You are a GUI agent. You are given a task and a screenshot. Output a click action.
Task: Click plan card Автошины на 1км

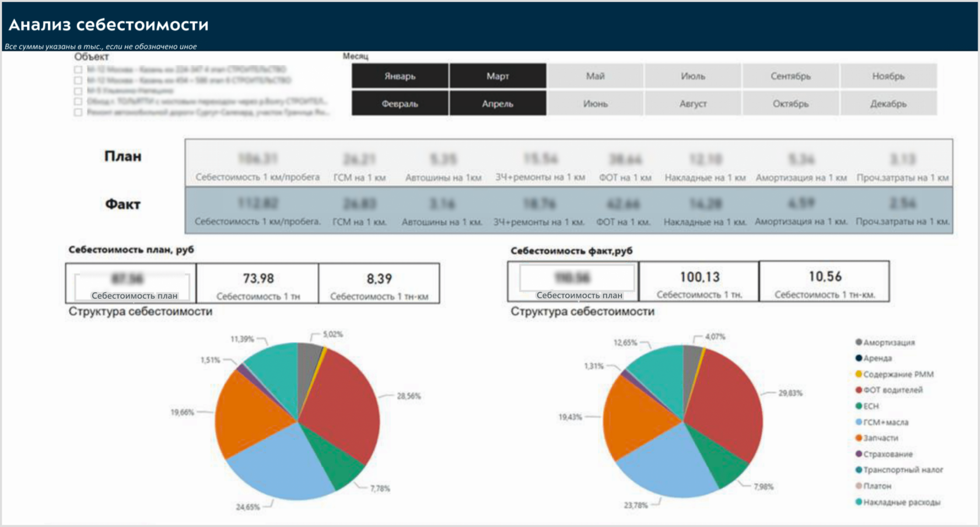443,165
